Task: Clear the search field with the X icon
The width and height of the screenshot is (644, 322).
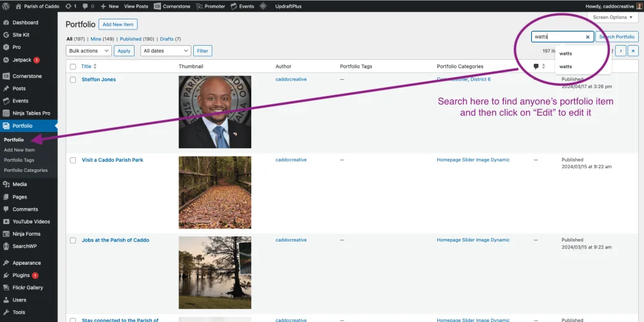Action: pos(587,37)
